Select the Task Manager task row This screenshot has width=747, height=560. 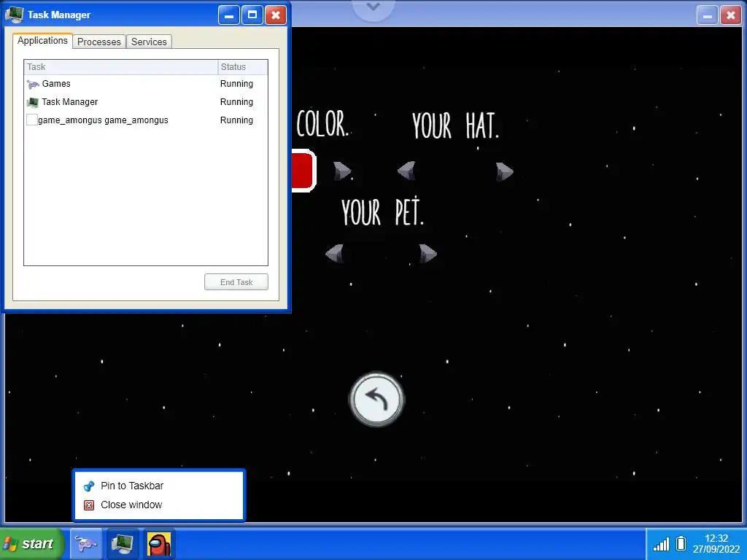point(145,102)
